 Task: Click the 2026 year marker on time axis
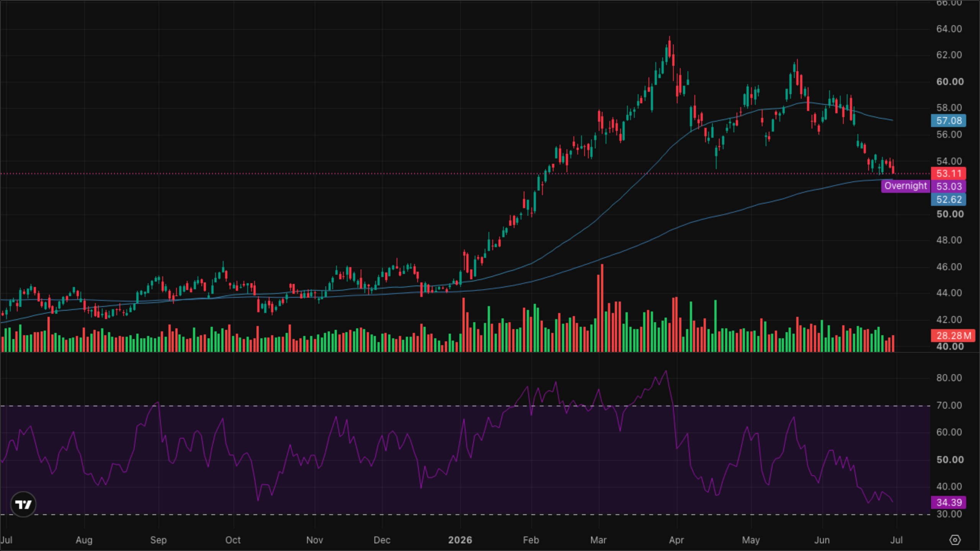pos(460,540)
